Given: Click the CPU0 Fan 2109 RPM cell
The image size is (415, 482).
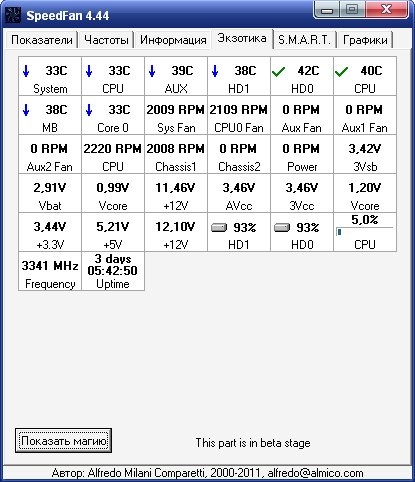Looking at the screenshot, I should pyautogui.click(x=239, y=115).
